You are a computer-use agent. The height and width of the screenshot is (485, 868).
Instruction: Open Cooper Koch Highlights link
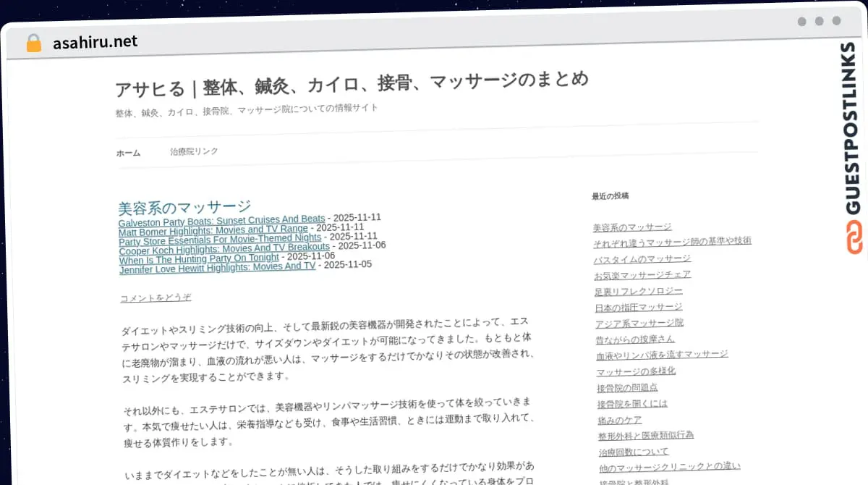[224, 248]
